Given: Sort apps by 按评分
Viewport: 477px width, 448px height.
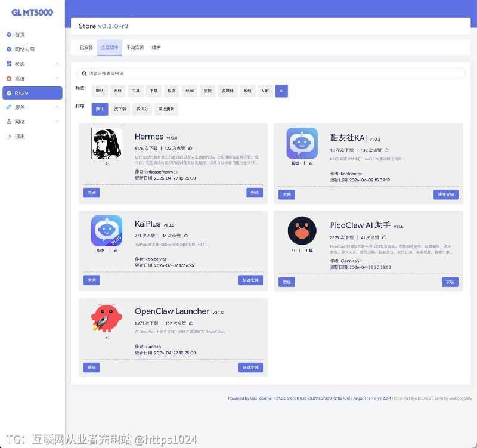Looking at the screenshot, I should [x=142, y=109].
